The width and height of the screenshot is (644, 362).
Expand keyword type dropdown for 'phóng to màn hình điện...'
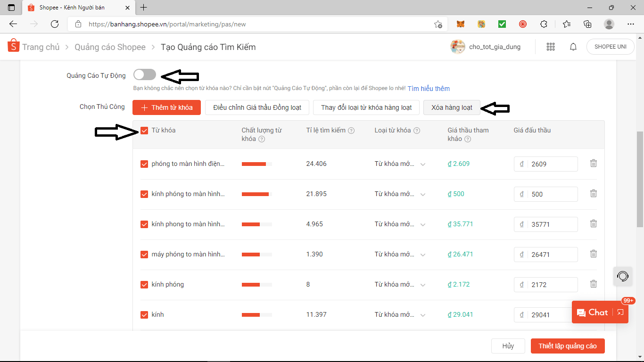click(x=423, y=164)
